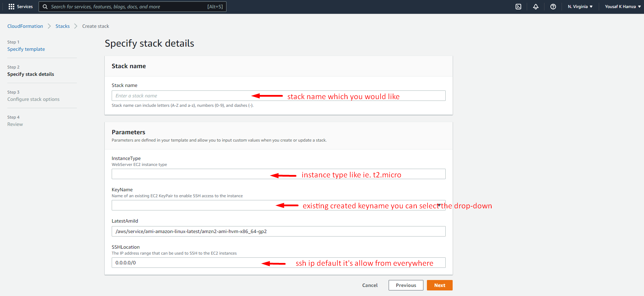Screen dimensions: 644x296
Task: Click the Services menu label
Action: (25, 7)
